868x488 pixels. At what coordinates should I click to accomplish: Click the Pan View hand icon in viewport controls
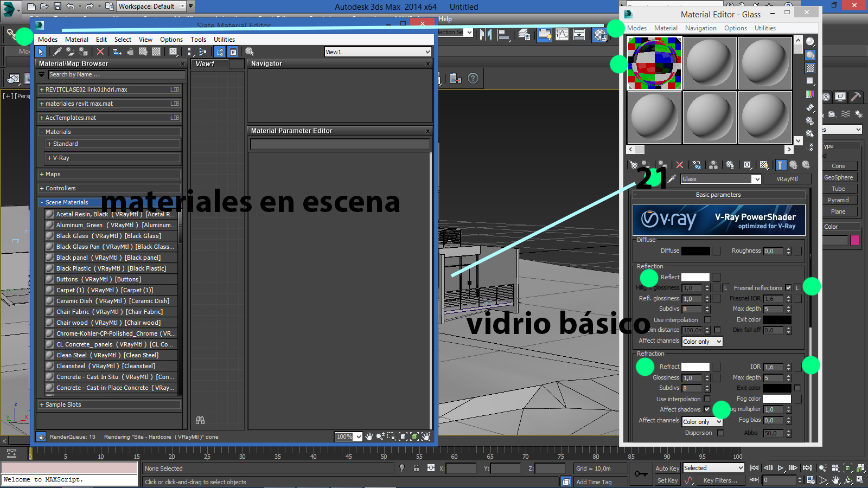(x=836, y=480)
